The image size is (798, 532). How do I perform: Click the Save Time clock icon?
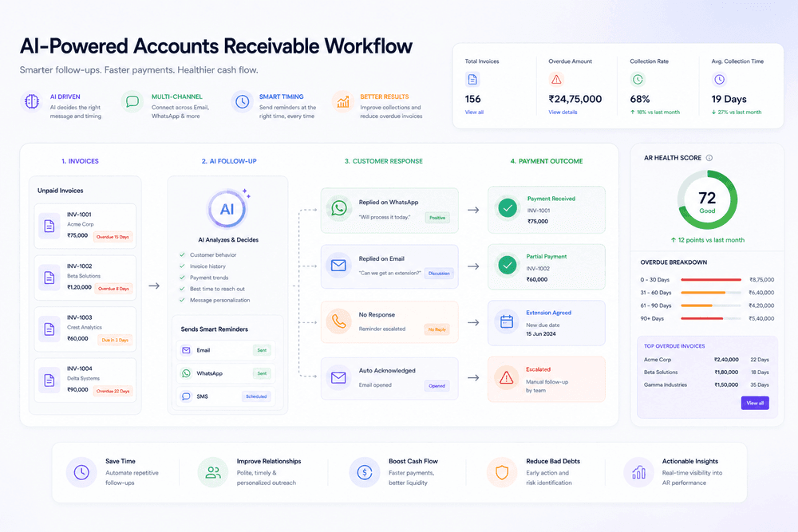[81, 472]
